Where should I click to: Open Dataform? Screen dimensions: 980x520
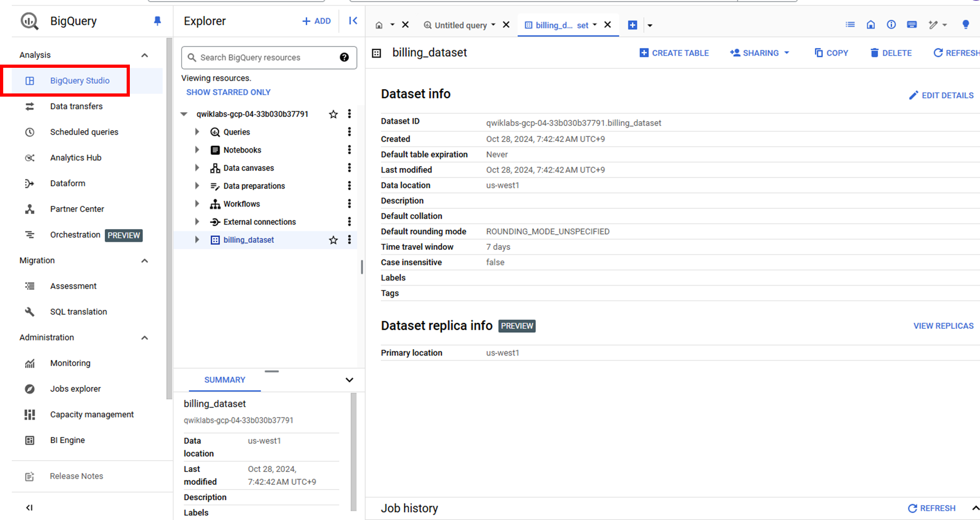tap(67, 183)
